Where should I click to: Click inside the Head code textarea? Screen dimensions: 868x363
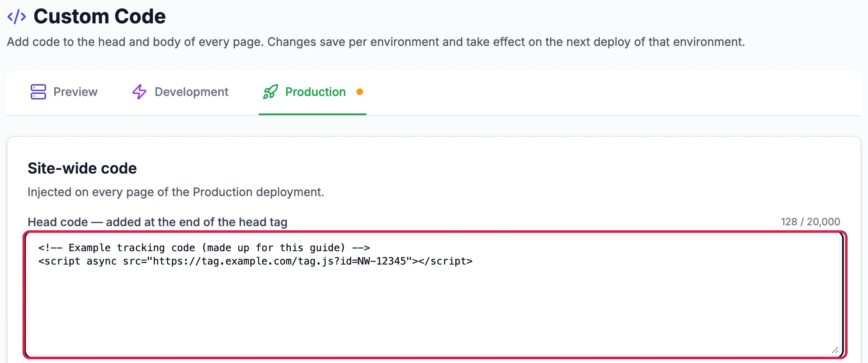click(434, 295)
